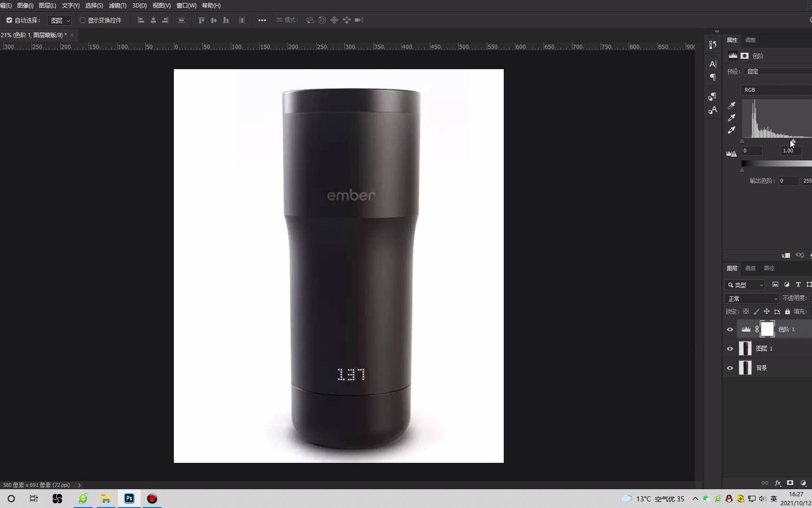Screen dimensions: 812x508
Task: Open the History panel icon
Action: (x=713, y=45)
